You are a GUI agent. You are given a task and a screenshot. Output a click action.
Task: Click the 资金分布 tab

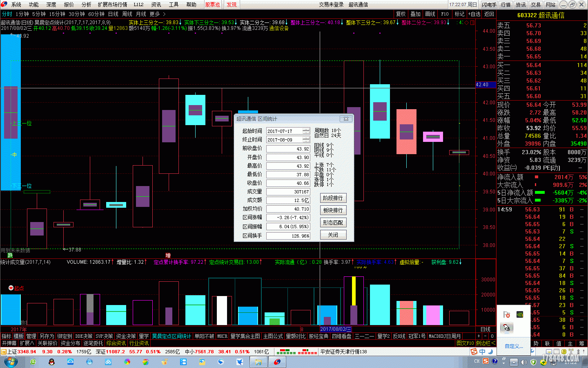pos(70,343)
